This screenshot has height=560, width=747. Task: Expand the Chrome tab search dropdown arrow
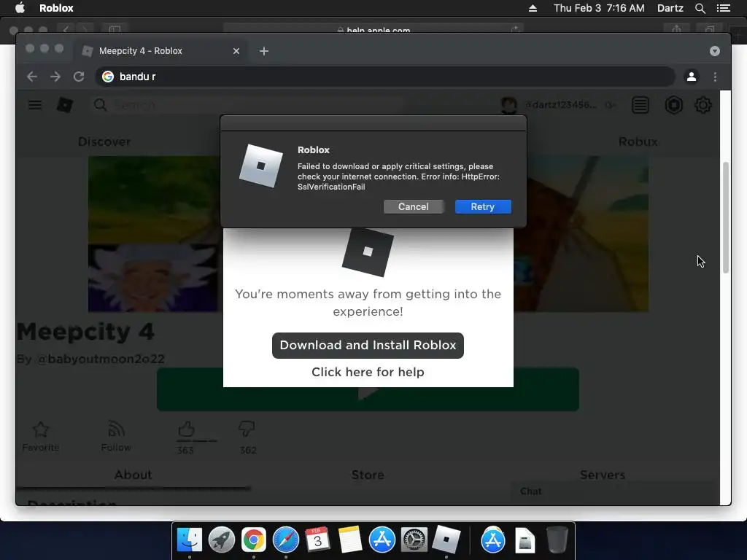(x=715, y=51)
